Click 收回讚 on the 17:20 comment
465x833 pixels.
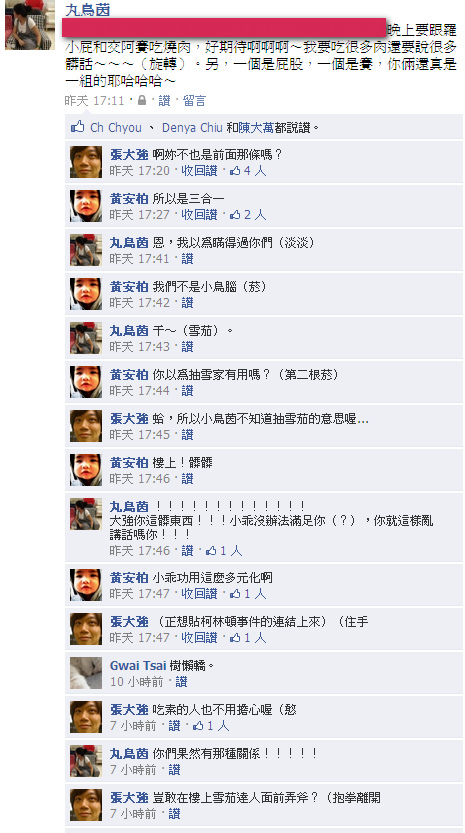click(x=200, y=171)
